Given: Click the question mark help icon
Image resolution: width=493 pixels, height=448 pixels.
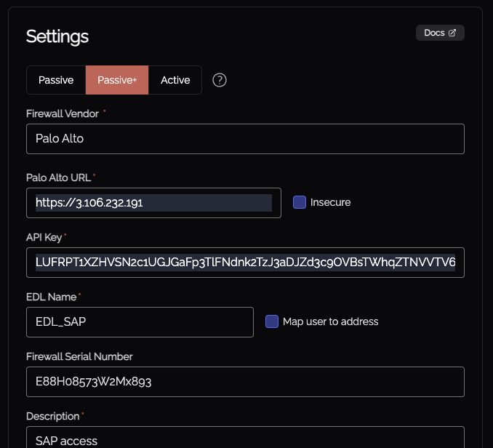Looking at the screenshot, I should coord(220,80).
